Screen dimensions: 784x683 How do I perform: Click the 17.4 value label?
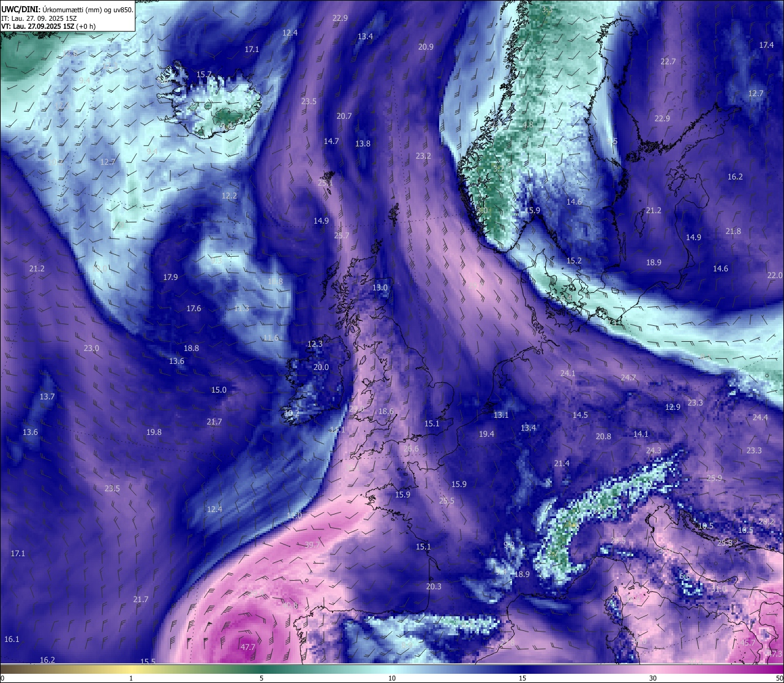pos(766,45)
